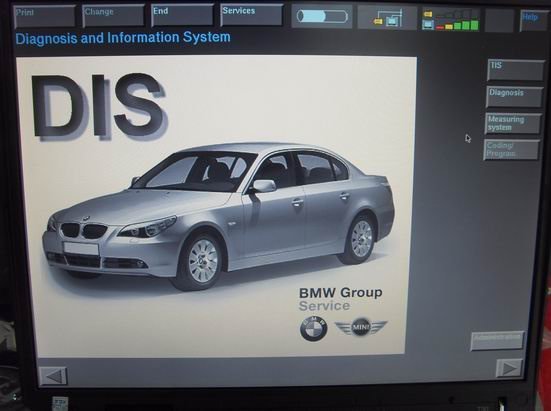Open the Services menu button
The width and height of the screenshot is (551, 411).
pos(251,15)
